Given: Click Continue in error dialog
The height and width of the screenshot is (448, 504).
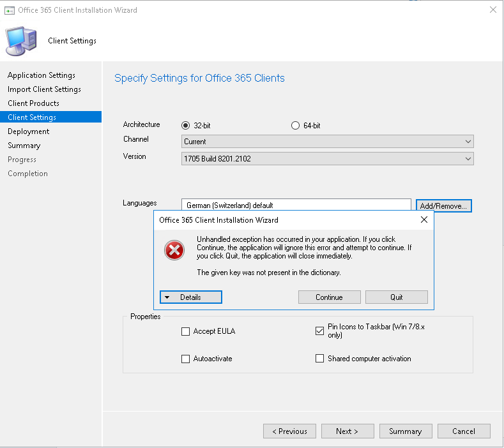Looking at the screenshot, I should pos(330,297).
